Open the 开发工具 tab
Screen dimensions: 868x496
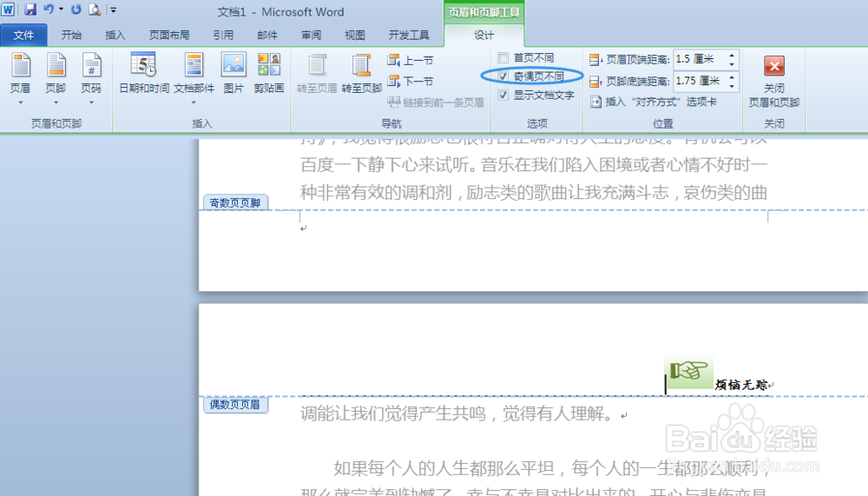pyautogui.click(x=409, y=35)
